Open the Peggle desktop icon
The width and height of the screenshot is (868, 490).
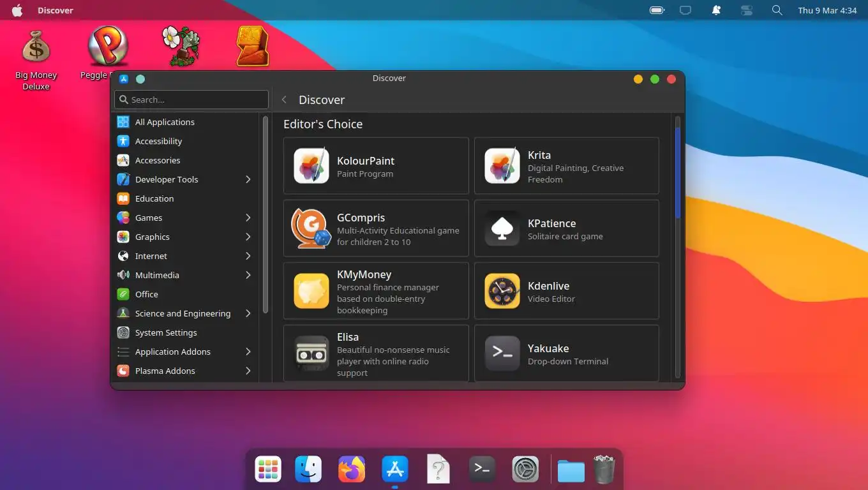pyautogui.click(x=108, y=46)
